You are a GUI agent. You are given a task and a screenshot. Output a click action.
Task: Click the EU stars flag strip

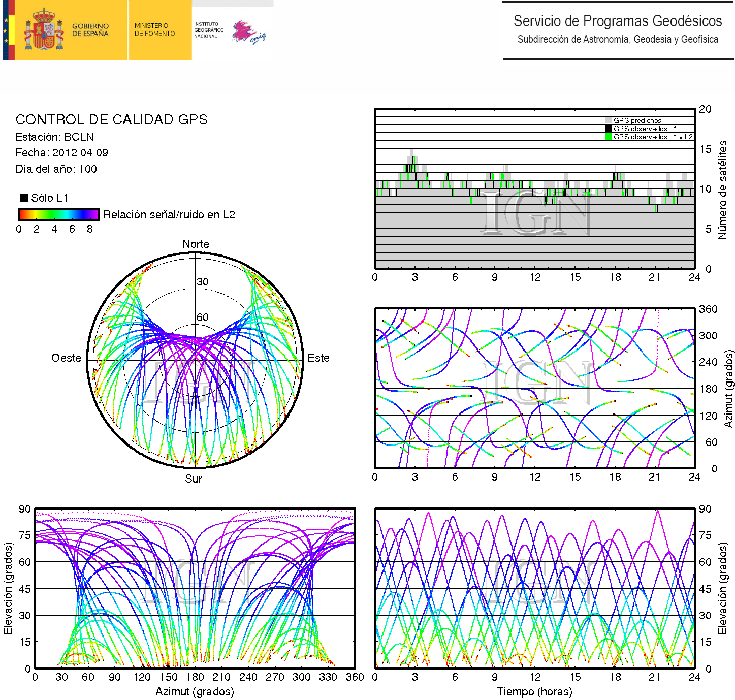coord(6,30)
